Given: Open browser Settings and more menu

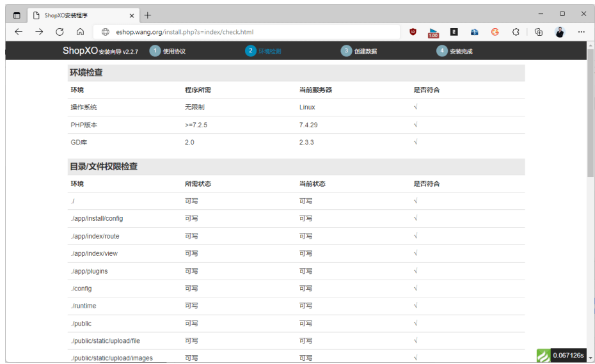Looking at the screenshot, I should coord(582,32).
